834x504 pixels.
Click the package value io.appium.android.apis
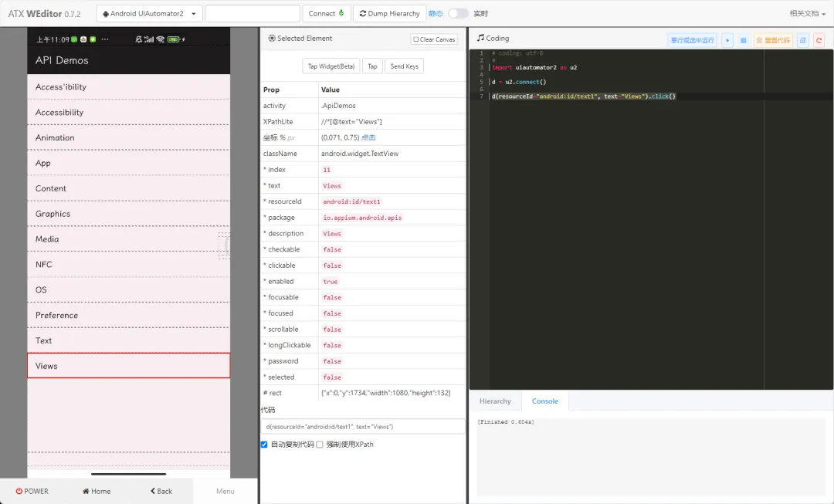pyautogui.click(x=362, y=218)
